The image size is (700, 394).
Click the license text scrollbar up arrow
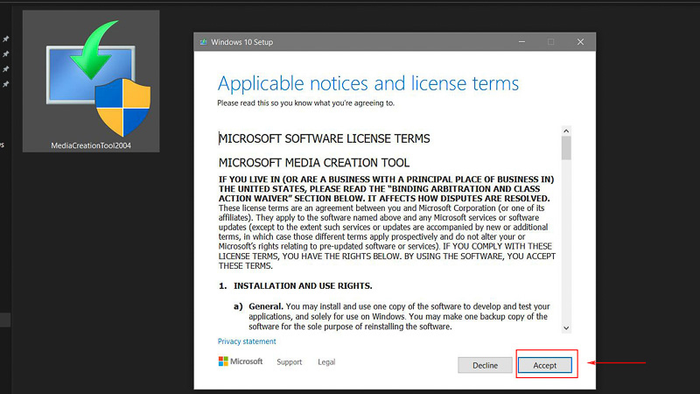[x=566, y=131]
